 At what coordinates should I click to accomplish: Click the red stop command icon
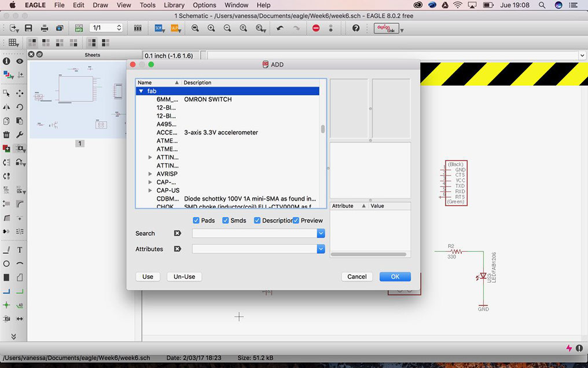pos(316,28)
